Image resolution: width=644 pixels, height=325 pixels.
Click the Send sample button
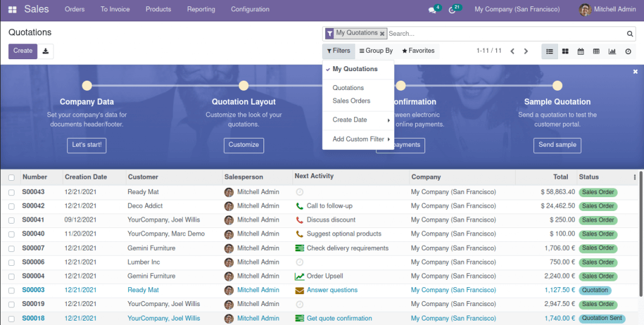coord(557,145)
